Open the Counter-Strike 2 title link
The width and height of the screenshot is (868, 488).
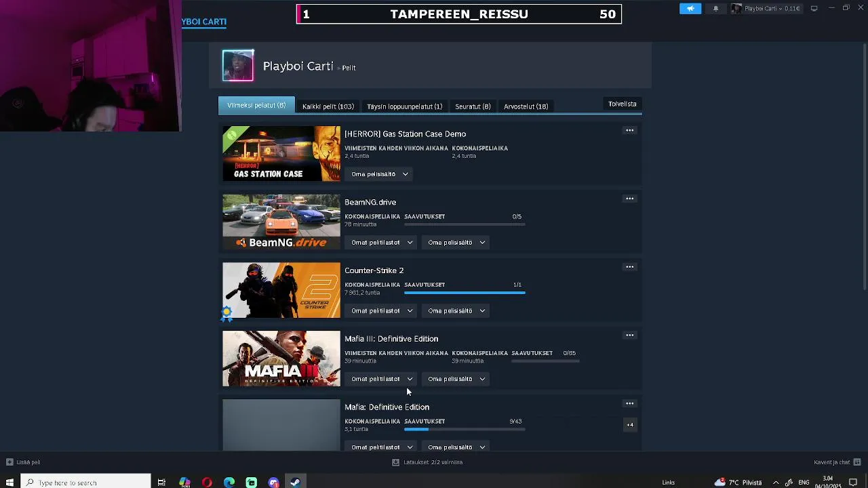(374, 270)
